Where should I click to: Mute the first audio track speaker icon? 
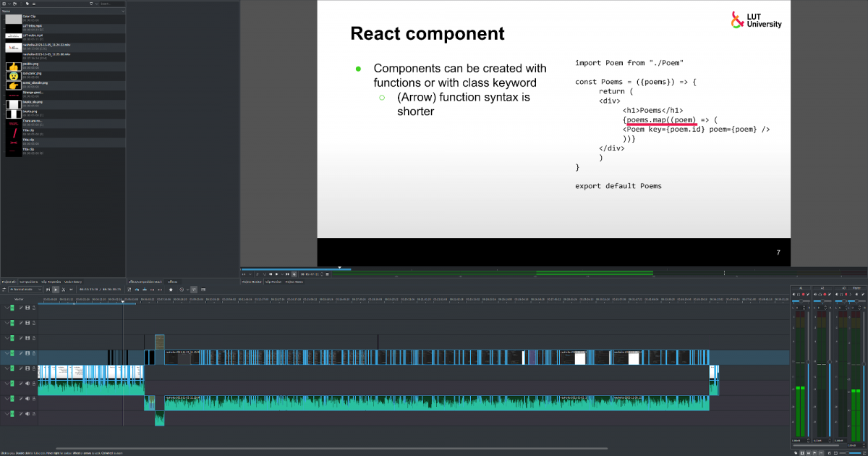pyautogui.click(x=27, y=384)
